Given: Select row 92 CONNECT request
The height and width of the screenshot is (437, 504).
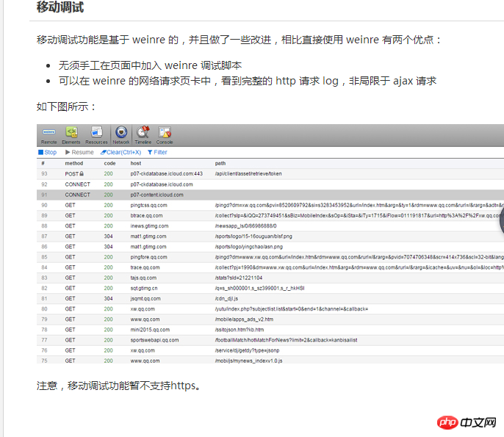Looking at the screenshot, I should (270, 184).
